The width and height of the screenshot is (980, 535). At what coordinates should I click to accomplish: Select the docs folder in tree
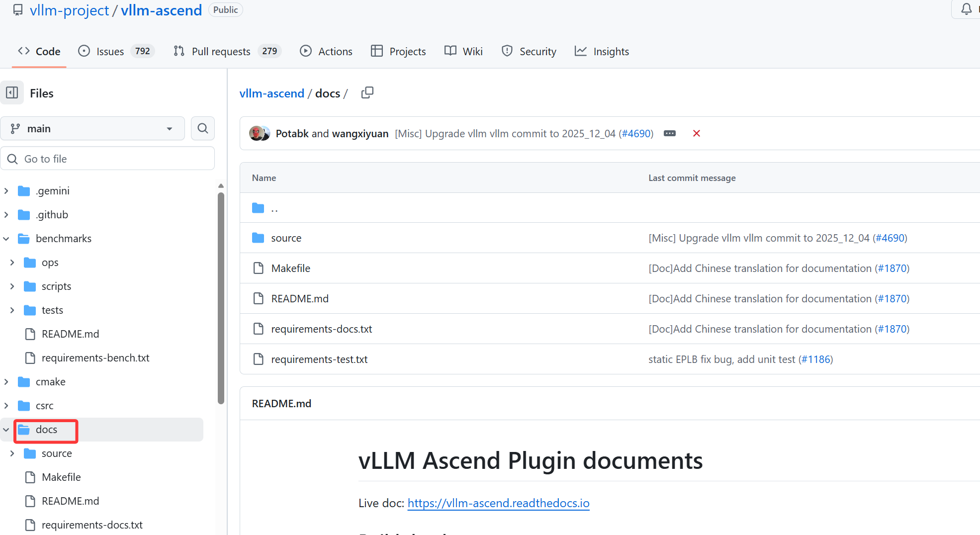(x=46, y=430)
